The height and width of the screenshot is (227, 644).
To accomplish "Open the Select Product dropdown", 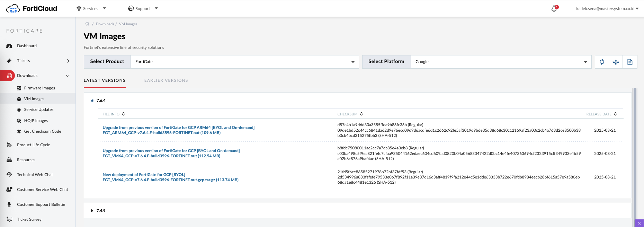I will (244, 62).
